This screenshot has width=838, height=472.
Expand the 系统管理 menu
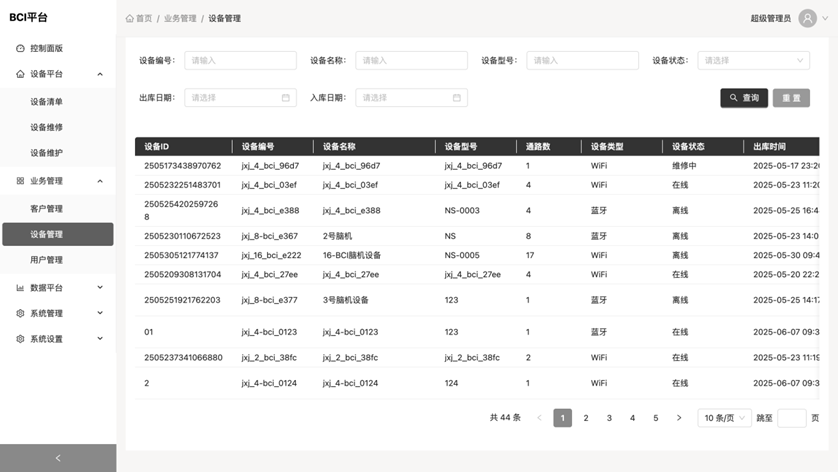point(57,313)
